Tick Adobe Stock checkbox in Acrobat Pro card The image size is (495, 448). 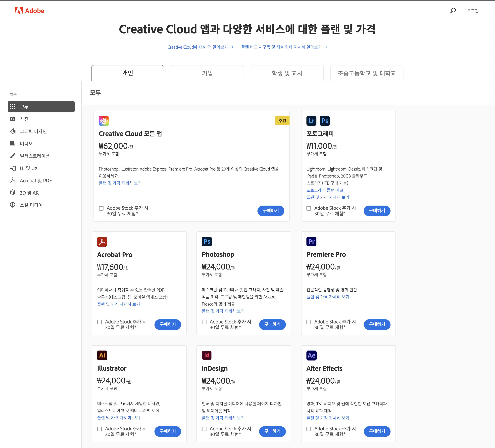coord(99,322)
